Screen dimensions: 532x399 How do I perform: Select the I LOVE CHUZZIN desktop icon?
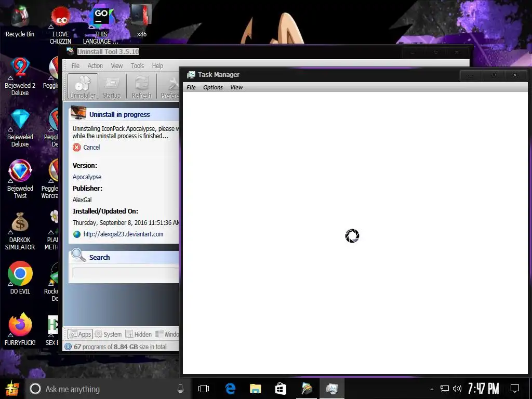click(x=60, y=25)
